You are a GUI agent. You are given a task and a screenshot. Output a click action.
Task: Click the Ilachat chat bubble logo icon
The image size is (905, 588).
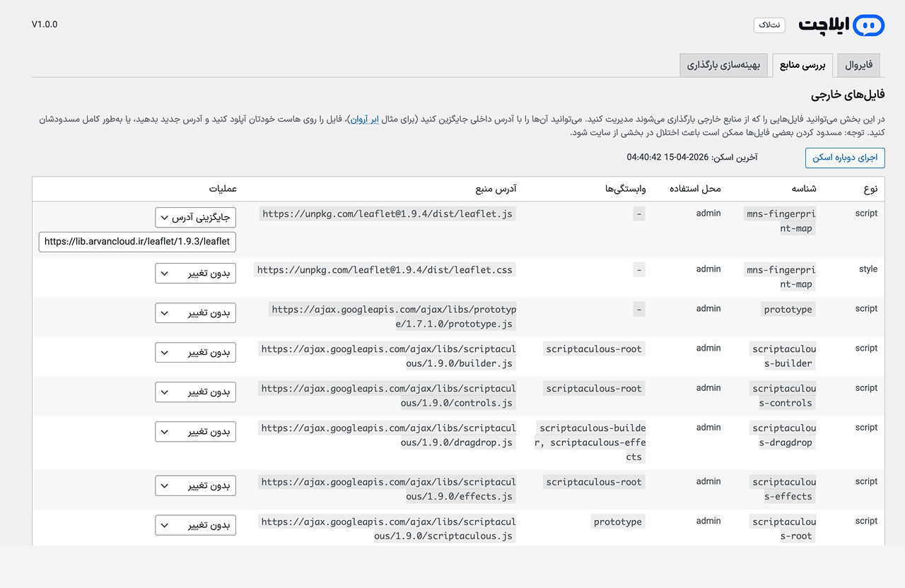868,25
